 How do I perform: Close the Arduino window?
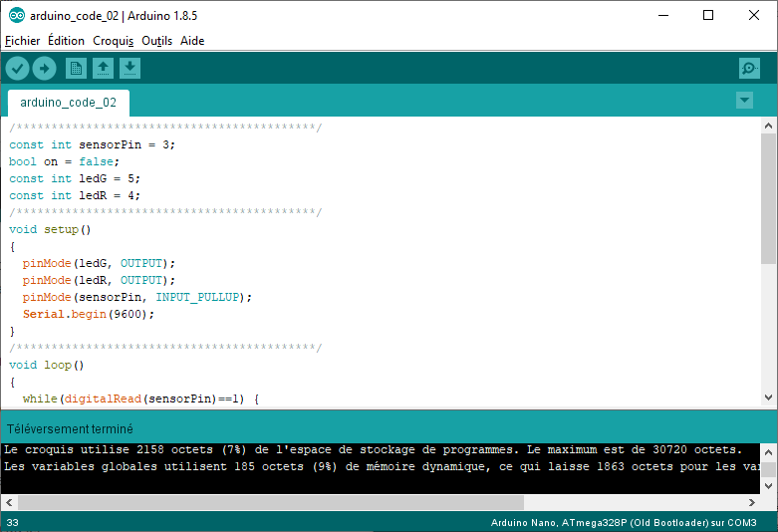click(754, 15)
